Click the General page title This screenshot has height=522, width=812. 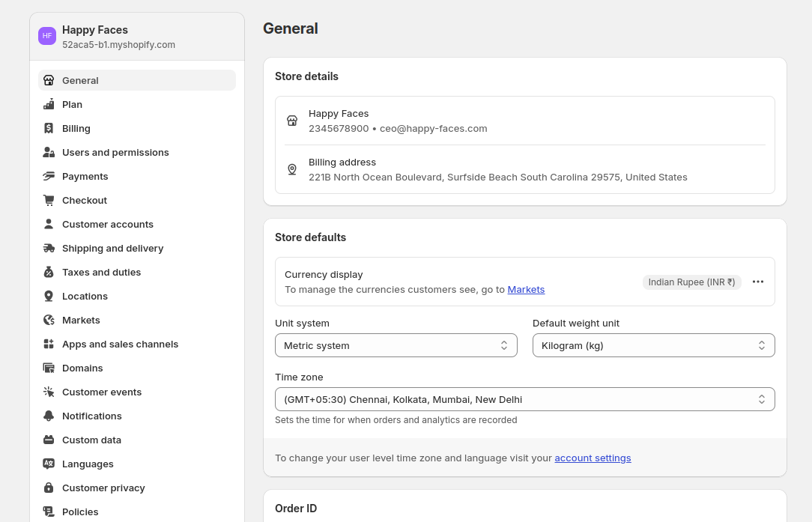pyautogui.click(x=291, y=28)
